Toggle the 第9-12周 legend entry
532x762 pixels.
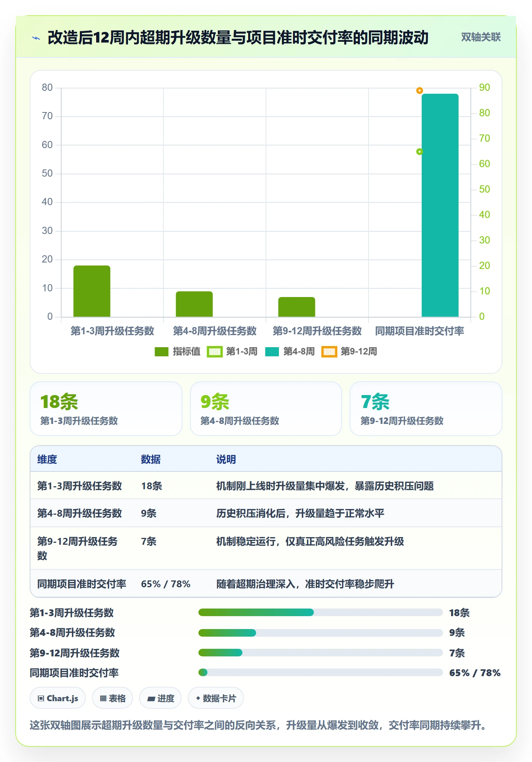[x=349, y=352]
